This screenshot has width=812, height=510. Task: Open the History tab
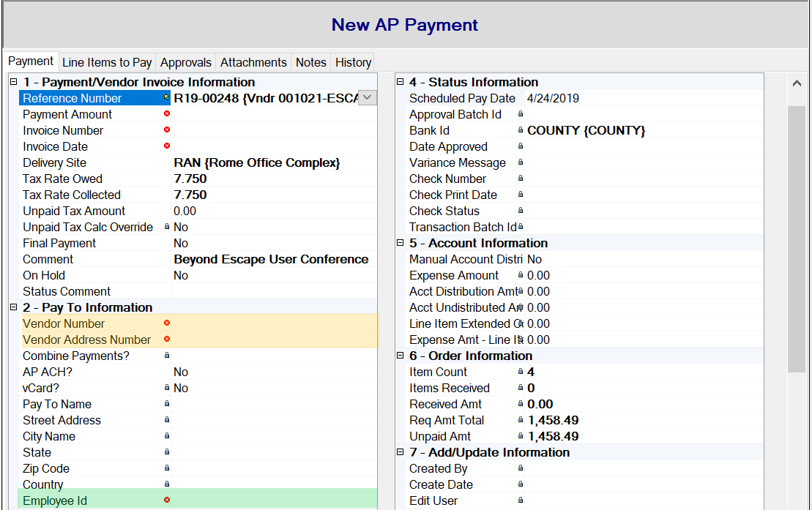pyautogui.click(x=353, y=63)
